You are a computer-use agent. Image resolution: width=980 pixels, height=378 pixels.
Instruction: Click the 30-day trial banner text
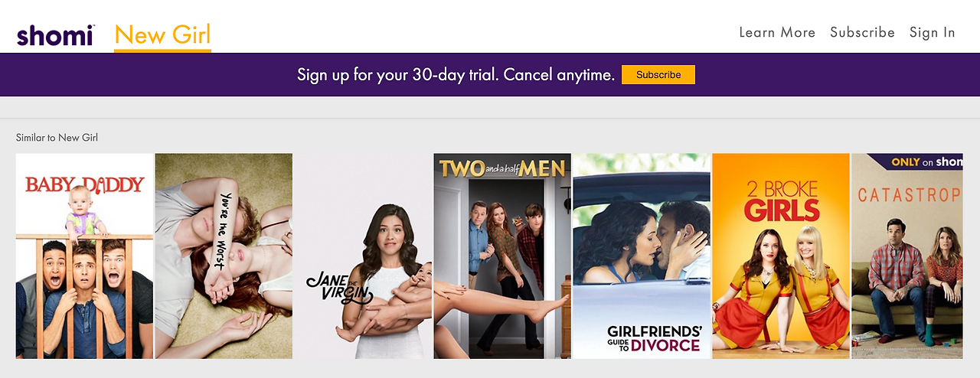pos(456,75)
